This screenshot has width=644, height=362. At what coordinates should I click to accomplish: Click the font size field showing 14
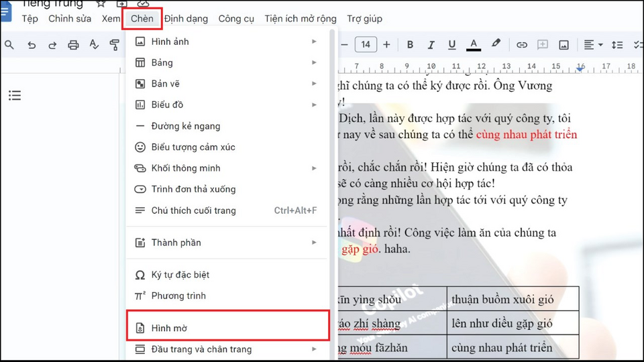pos(366,45)
